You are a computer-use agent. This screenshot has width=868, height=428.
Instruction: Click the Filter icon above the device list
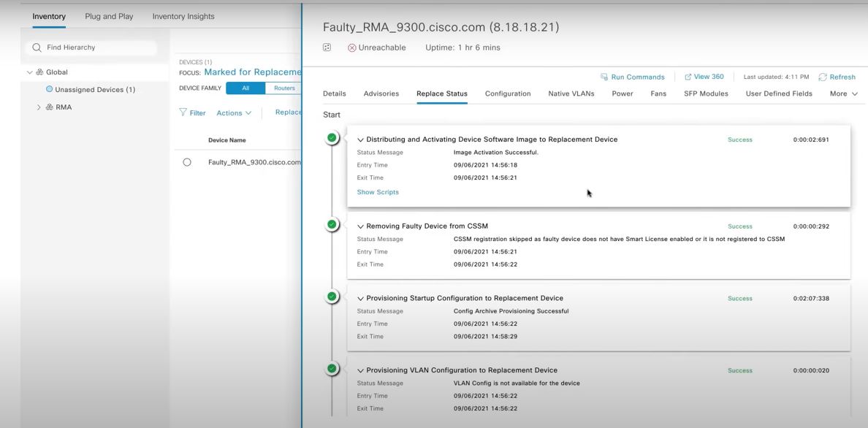(x=181, y=112)
